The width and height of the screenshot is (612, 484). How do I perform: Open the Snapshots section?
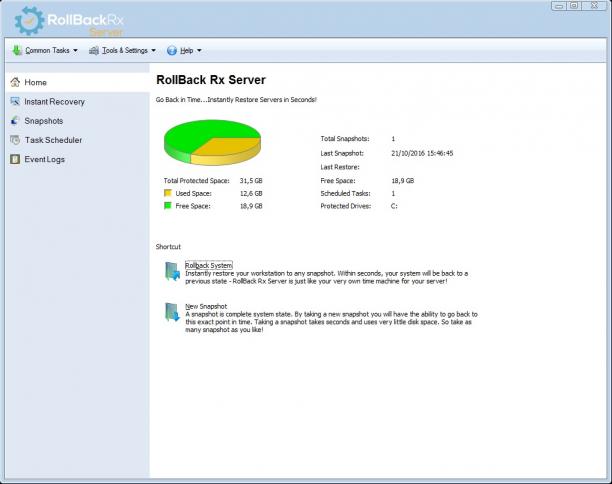78,121
